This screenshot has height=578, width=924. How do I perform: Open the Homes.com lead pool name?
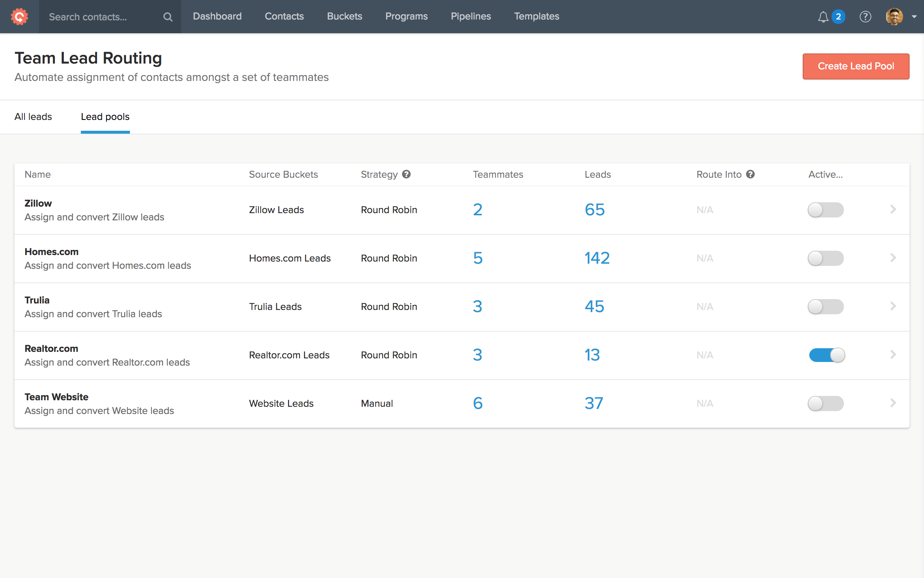[52, 252]
